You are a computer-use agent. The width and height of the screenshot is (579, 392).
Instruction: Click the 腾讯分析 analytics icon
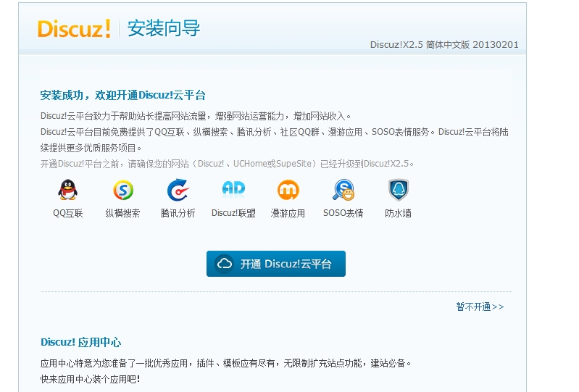tap(178, 190)
